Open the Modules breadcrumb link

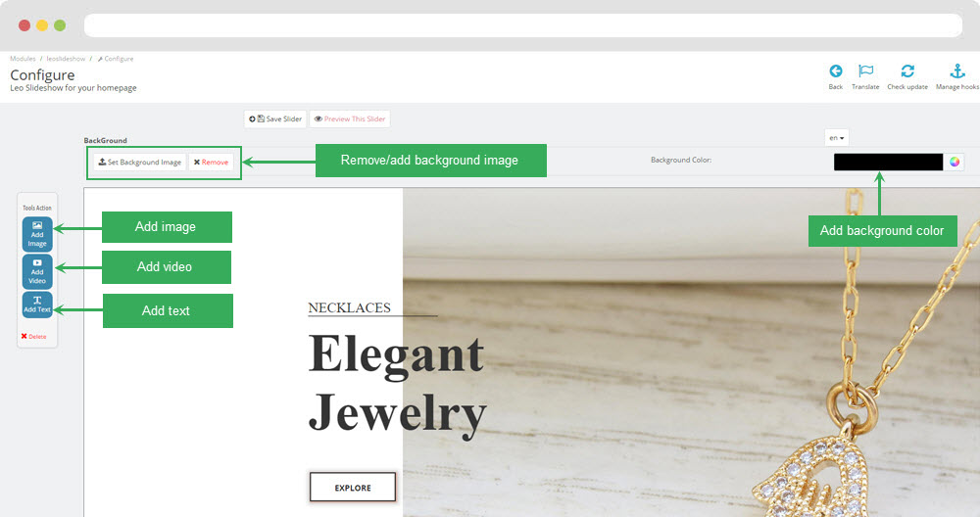(x=24, y=59)
